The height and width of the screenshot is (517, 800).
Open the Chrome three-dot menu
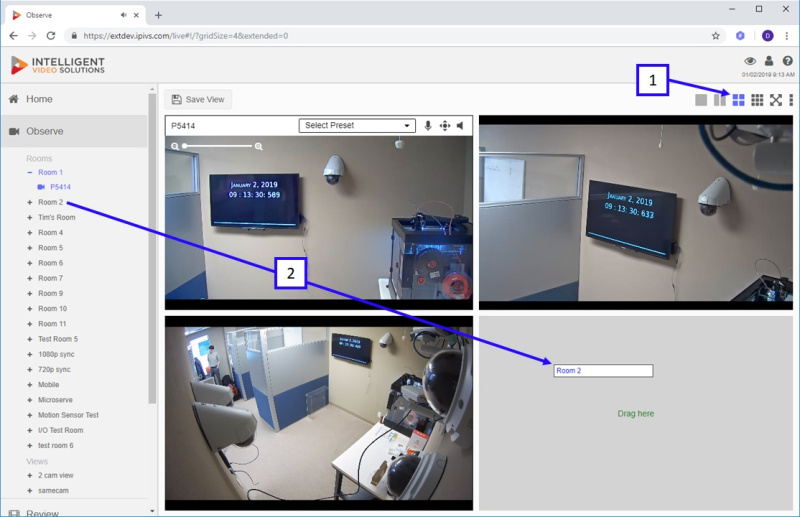pos(787,36)
